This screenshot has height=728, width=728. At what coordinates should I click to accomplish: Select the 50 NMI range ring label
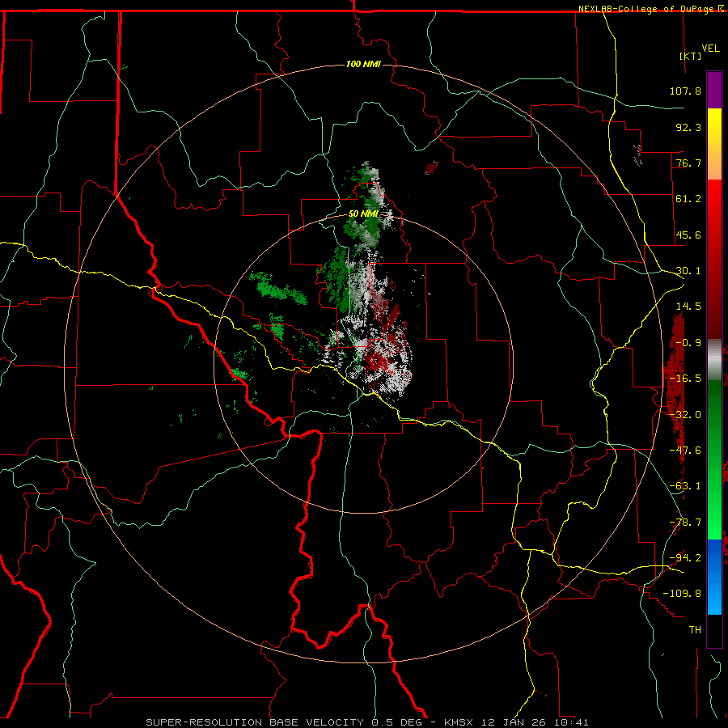(363, 214)
